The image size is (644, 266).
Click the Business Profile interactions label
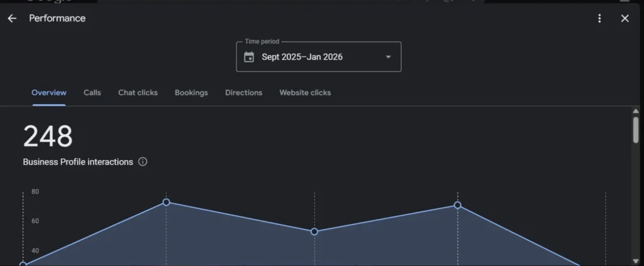(78, 162)
